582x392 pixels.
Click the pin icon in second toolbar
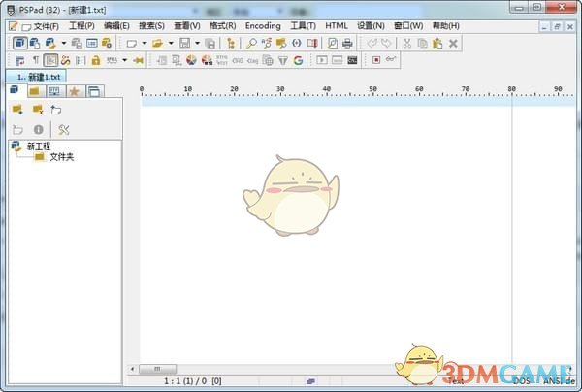tap(139, 60)
